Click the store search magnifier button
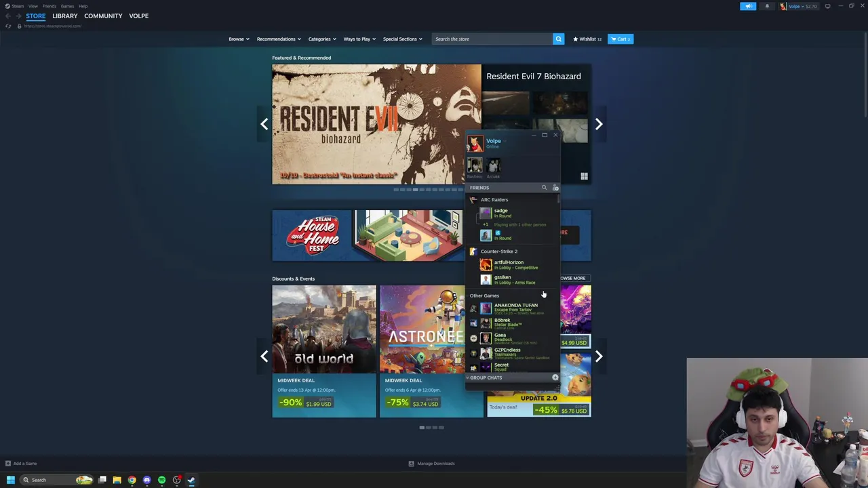This screenshot has height=488, width=868. tap(559, 39)
